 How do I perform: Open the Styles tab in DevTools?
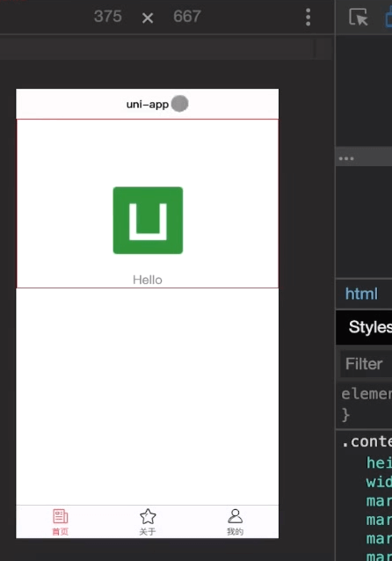point(370,327)
